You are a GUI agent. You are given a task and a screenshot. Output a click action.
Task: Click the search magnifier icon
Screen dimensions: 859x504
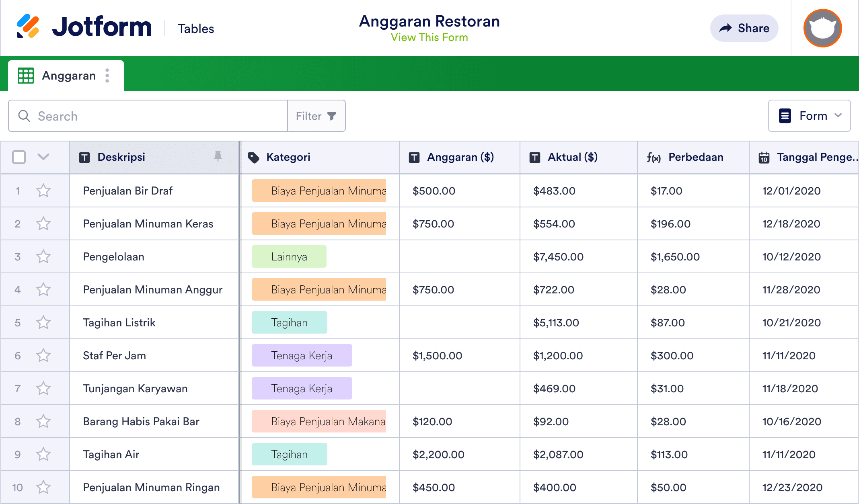24,116
